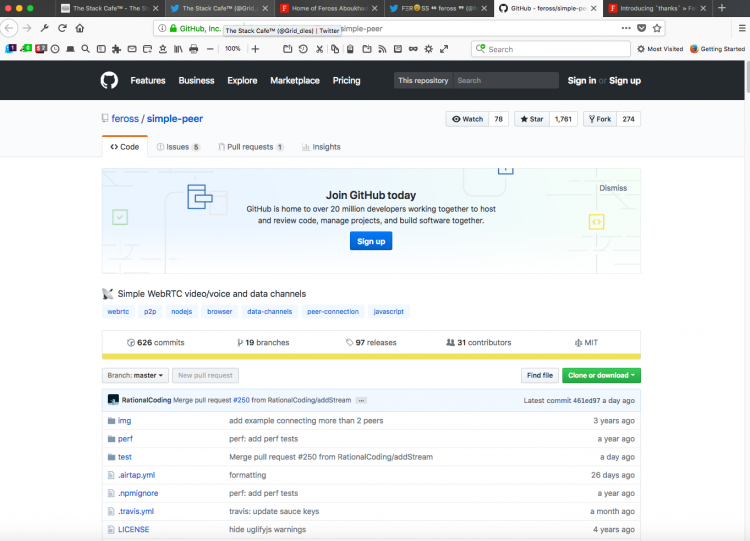Click the 'Find file' button
Viewport: 750px width, 541px height.
pos(540,375)
